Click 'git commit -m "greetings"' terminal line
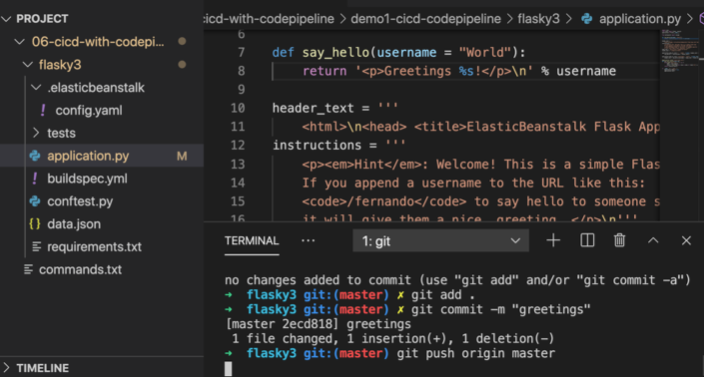This screenshot has width=704, height=377. point(501,310)
